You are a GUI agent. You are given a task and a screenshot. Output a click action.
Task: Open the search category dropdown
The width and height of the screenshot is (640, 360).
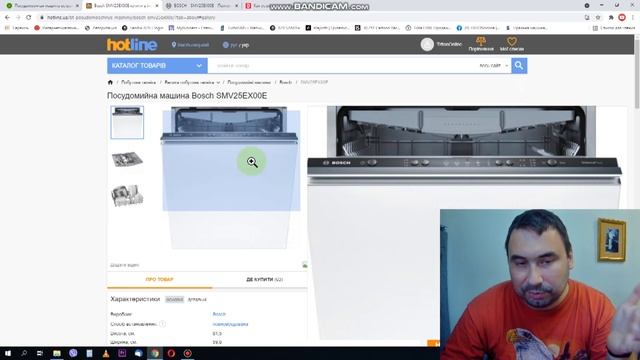[494, 66]
